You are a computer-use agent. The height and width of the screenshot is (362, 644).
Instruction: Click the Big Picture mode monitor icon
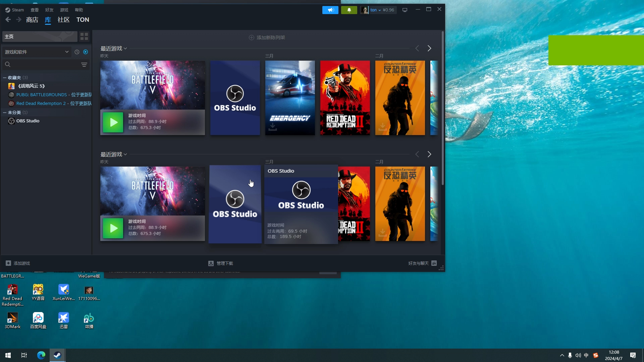[x=405, y=10]
